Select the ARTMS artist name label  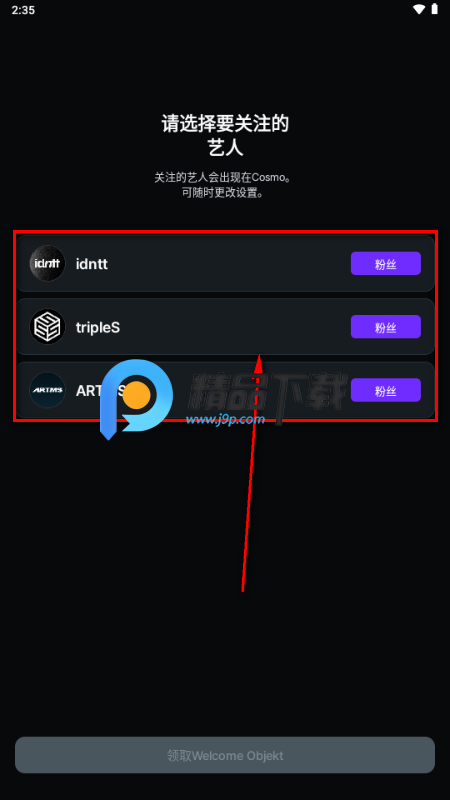point(101,391)
